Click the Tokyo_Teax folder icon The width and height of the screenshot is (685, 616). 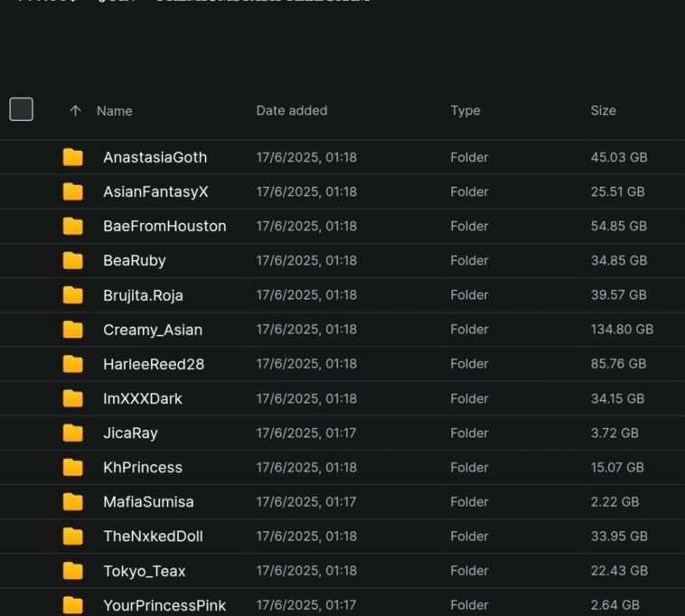(73, 571)
